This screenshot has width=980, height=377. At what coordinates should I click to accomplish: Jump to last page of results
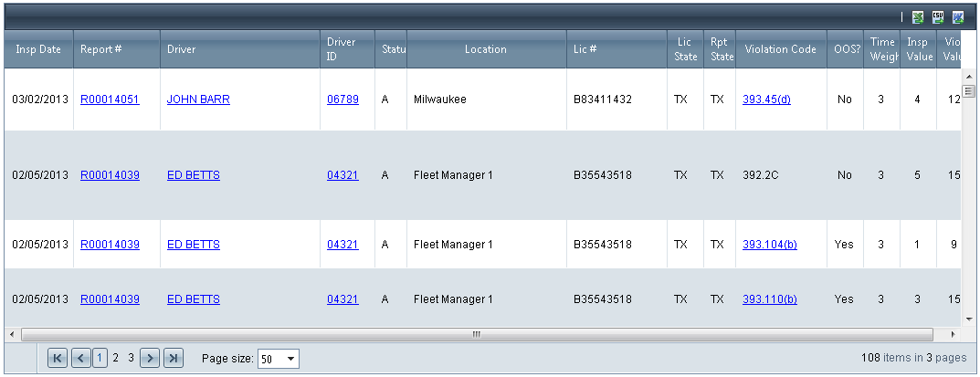(x=174, y=358)
